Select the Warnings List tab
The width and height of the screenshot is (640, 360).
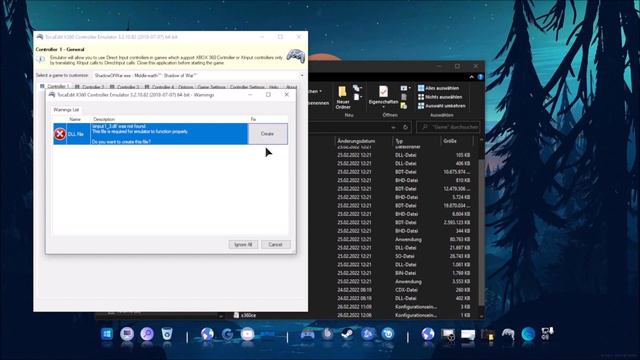[x=66, y=110]
